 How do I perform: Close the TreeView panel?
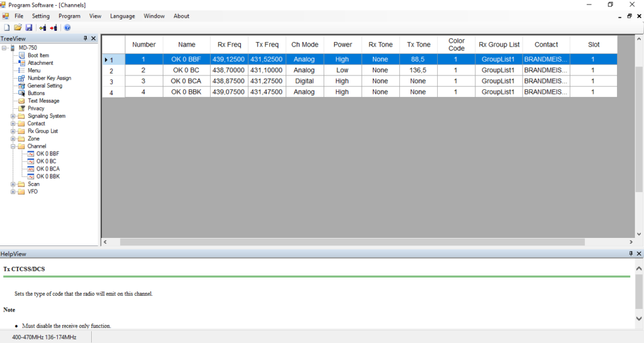pos(94,38)
